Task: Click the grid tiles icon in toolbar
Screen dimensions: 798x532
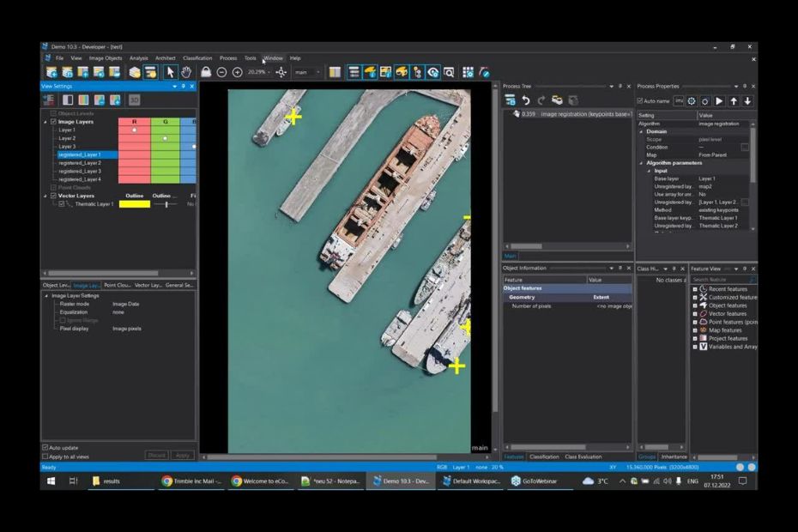Action: click(x=468, y=72)
